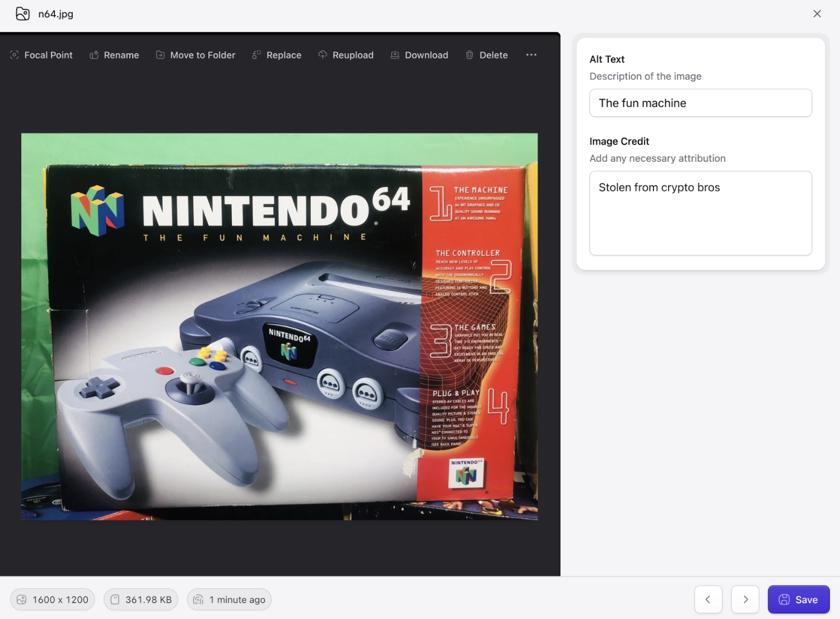Go to the previous image arrow
Viewport: 840px width, 619px height.
[x=708, y=599]
